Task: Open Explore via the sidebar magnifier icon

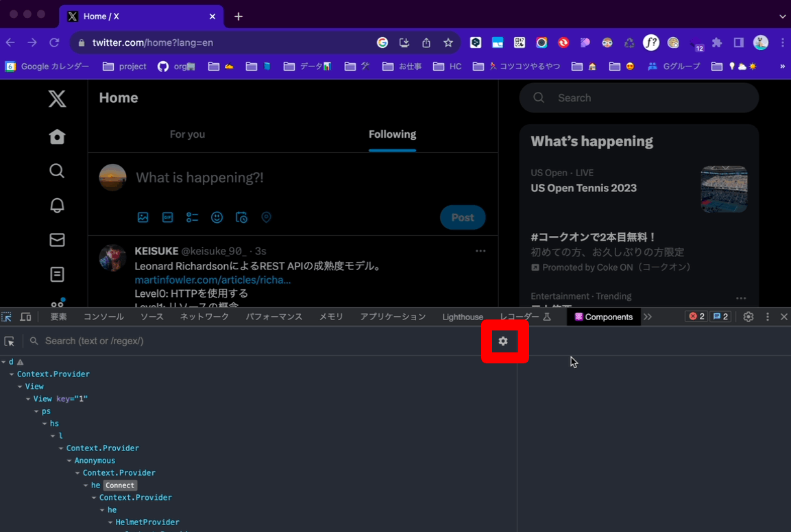Action: tap(57, 171)
